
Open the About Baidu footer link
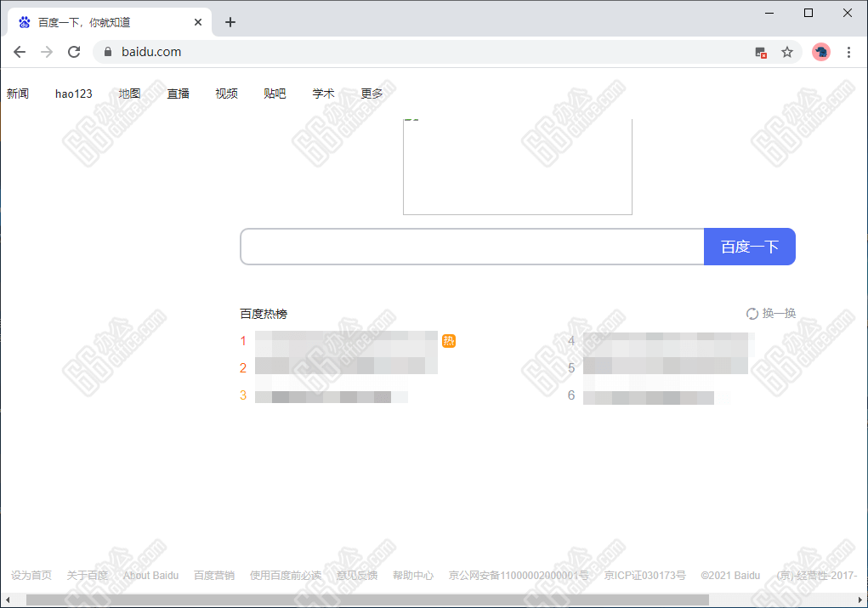click(150, 576)
